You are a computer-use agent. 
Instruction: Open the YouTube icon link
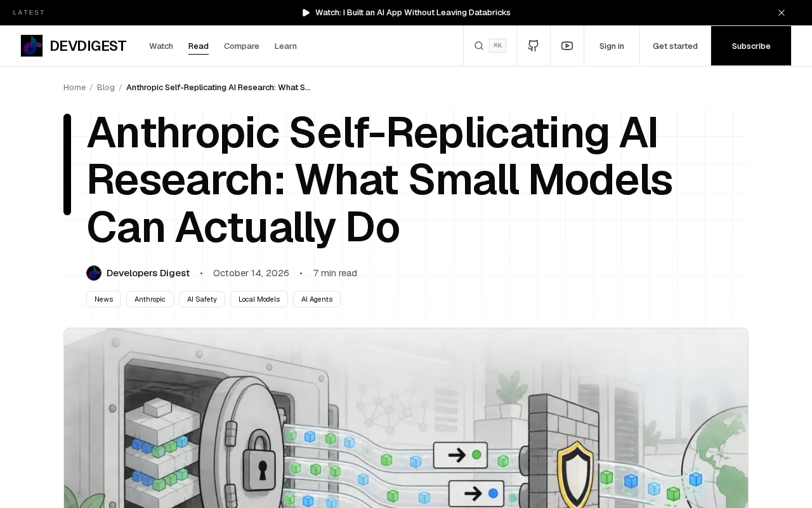tap(567, 46)
